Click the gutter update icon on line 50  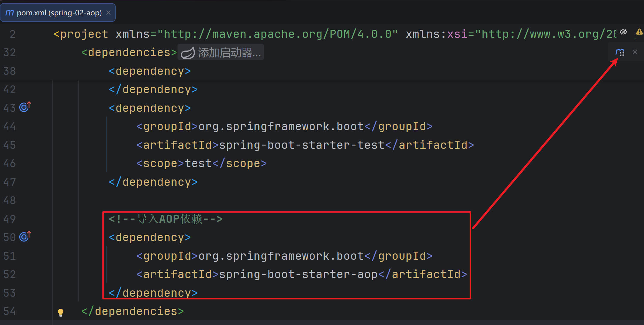[x=25, y=237]
